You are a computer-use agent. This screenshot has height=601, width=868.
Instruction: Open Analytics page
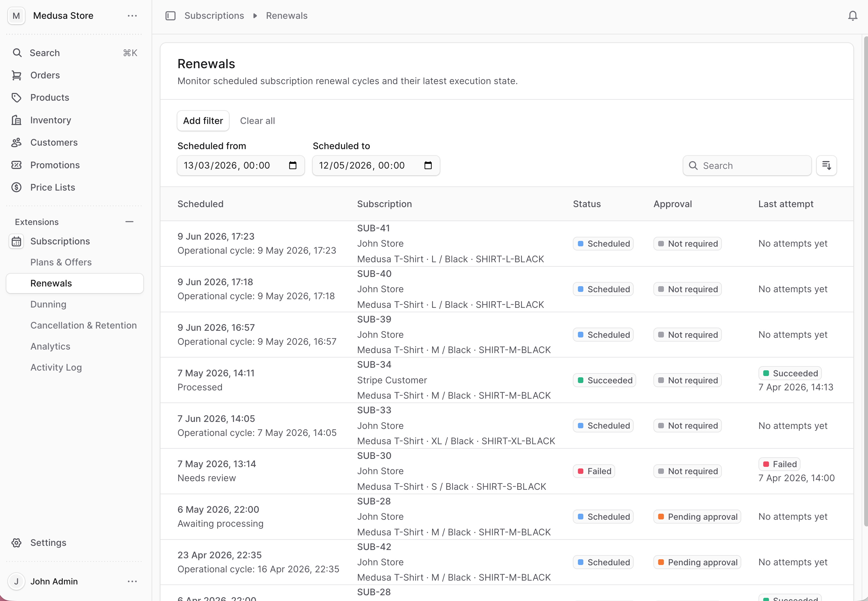[50, 347]
